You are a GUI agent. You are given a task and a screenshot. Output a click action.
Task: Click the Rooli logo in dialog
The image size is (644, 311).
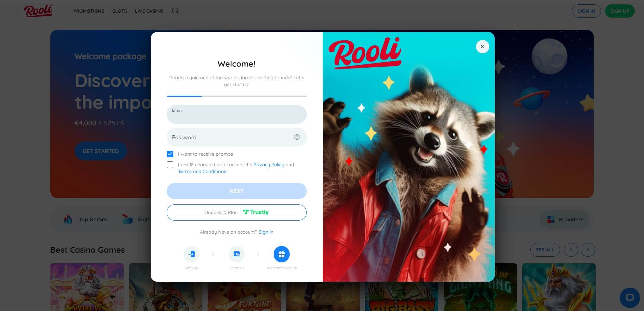pos(365,53)
